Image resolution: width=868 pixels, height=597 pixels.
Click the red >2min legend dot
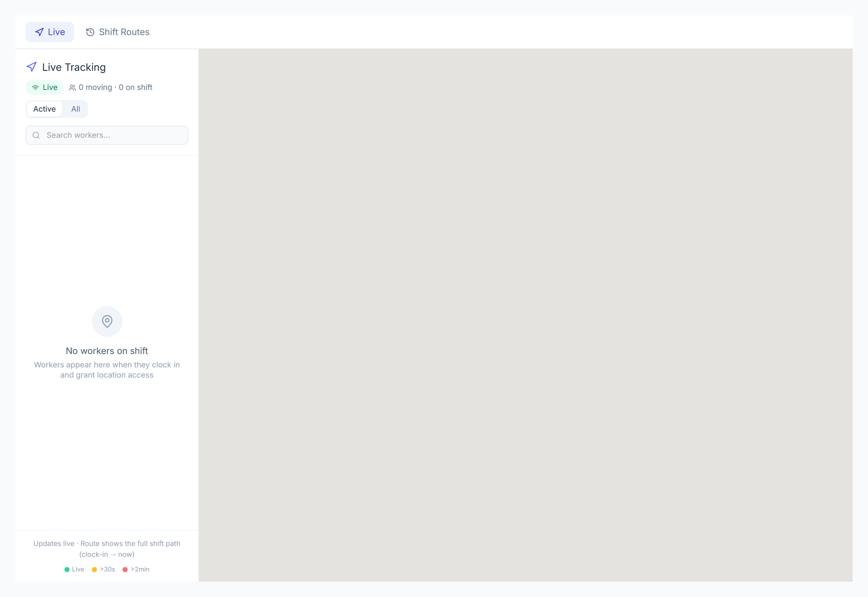coord(125,570)
